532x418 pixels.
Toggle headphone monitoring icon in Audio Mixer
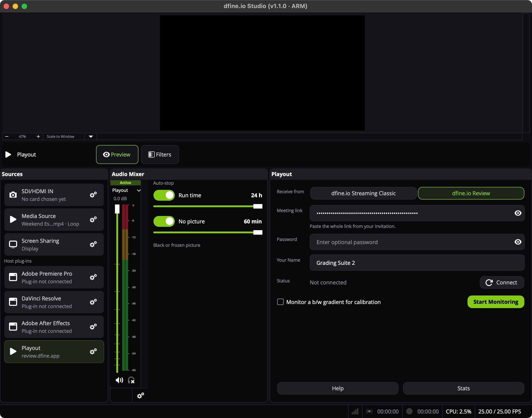(x=131, y=380)
